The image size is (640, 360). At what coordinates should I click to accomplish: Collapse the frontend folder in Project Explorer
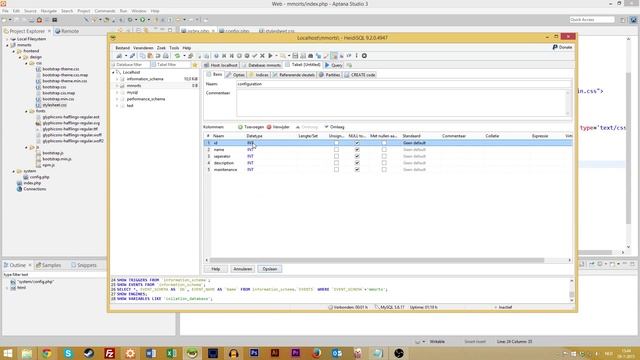pos(13,51)
